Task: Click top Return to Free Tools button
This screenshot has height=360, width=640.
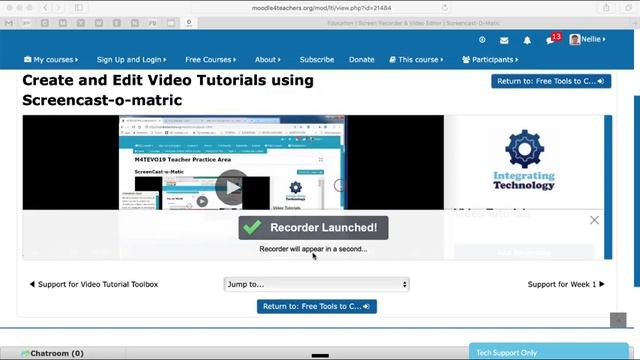Action: click(551, 81)
